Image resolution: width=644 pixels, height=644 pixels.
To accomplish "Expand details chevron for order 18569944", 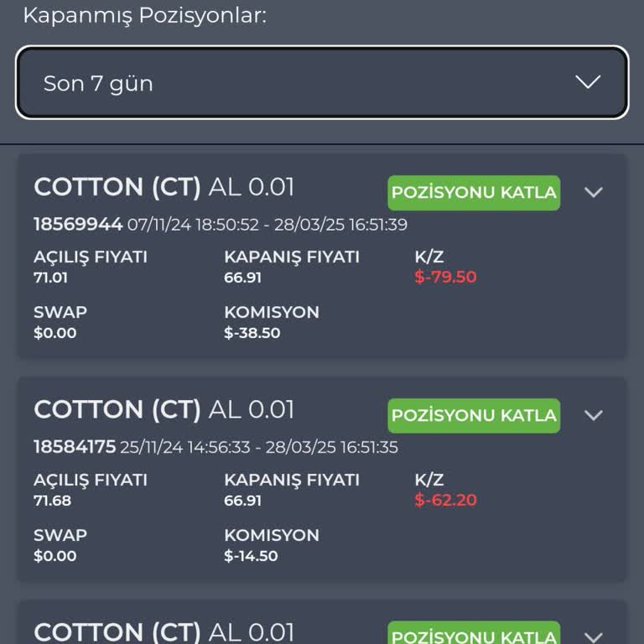I will 594,192.
